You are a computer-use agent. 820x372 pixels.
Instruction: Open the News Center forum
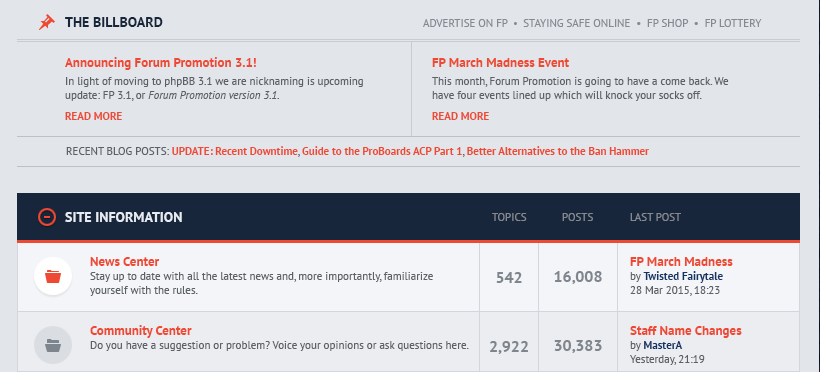(x=124, y=262)
